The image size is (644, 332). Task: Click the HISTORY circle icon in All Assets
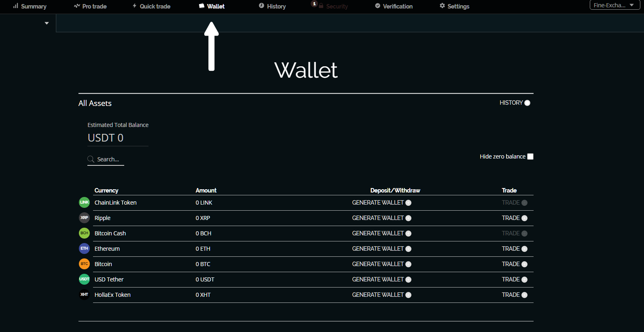527,103
